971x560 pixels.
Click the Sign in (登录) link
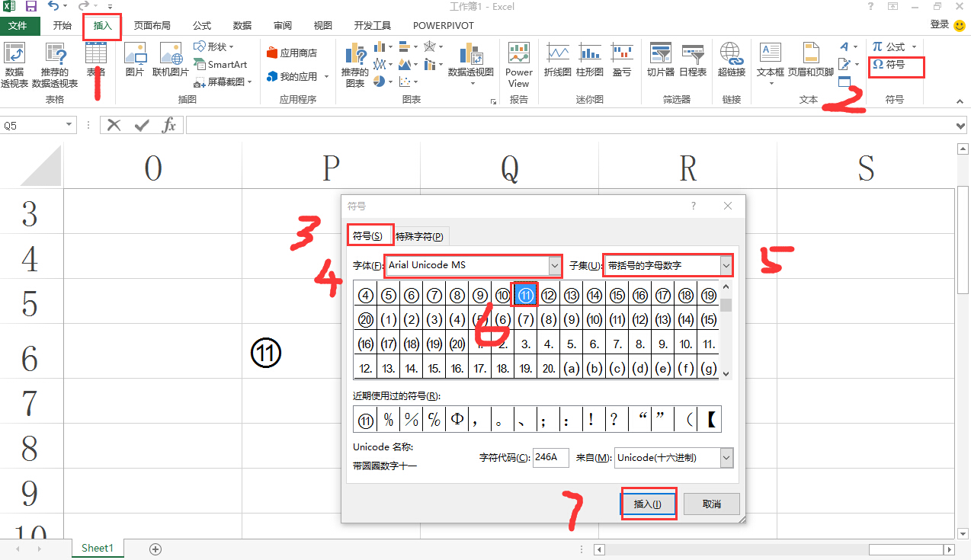tap(940, 25)
